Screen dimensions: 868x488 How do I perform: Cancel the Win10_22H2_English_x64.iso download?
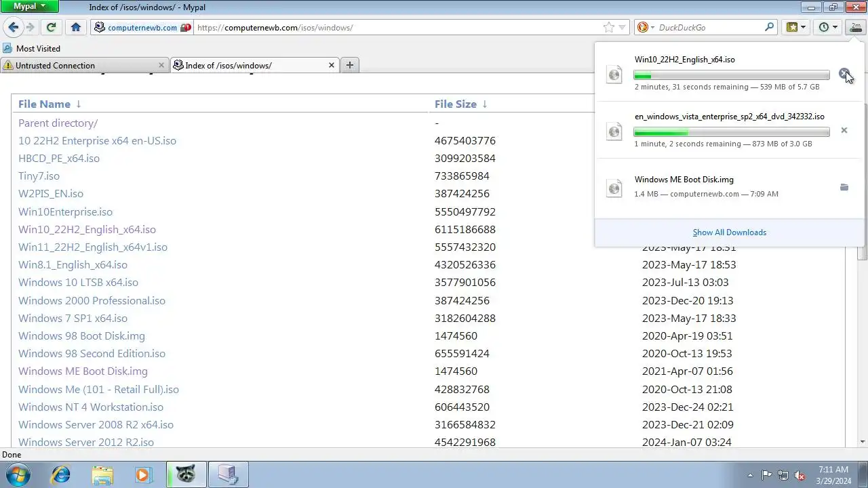tap(844, 73)
